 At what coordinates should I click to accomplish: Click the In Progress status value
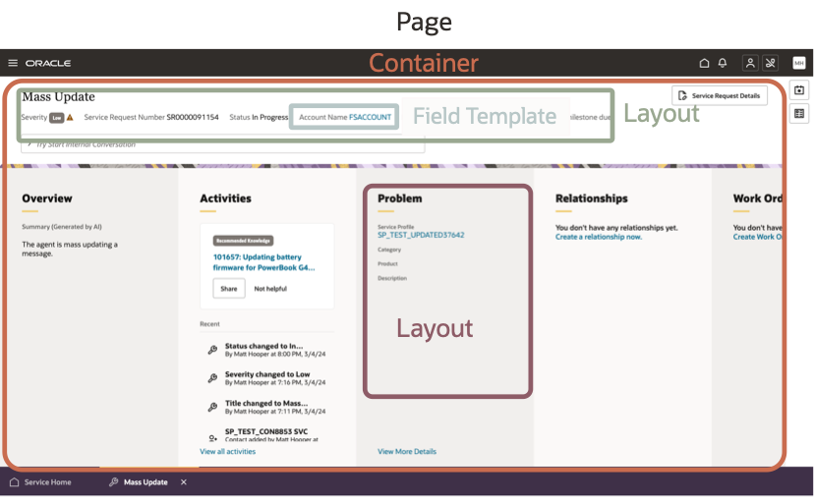coord(270,117)
